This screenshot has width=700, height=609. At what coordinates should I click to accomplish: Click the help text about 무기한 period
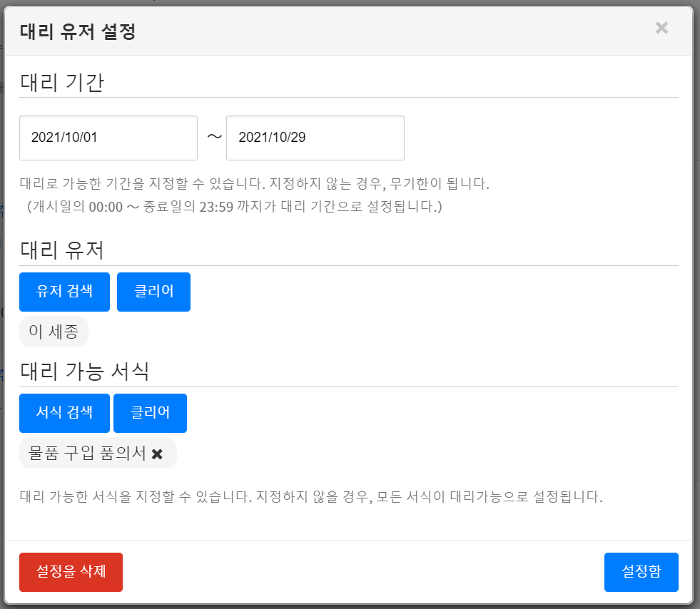[x=255, y=183]
